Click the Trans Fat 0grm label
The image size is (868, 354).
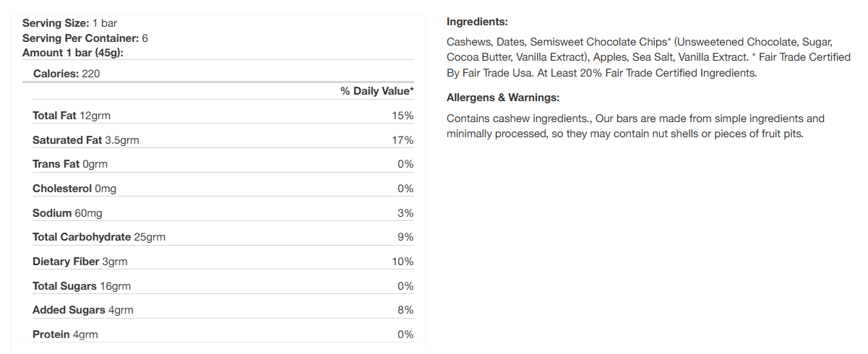pos(69,164)
